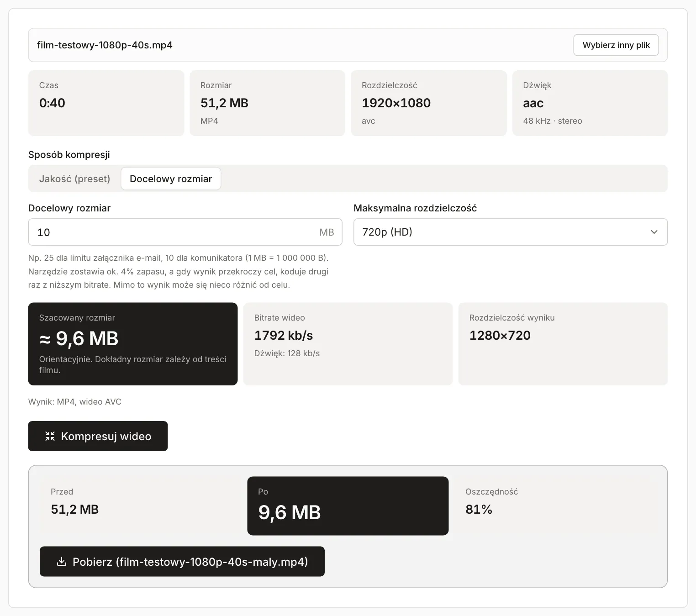Click the avc codec label

[x=369, y=121]
